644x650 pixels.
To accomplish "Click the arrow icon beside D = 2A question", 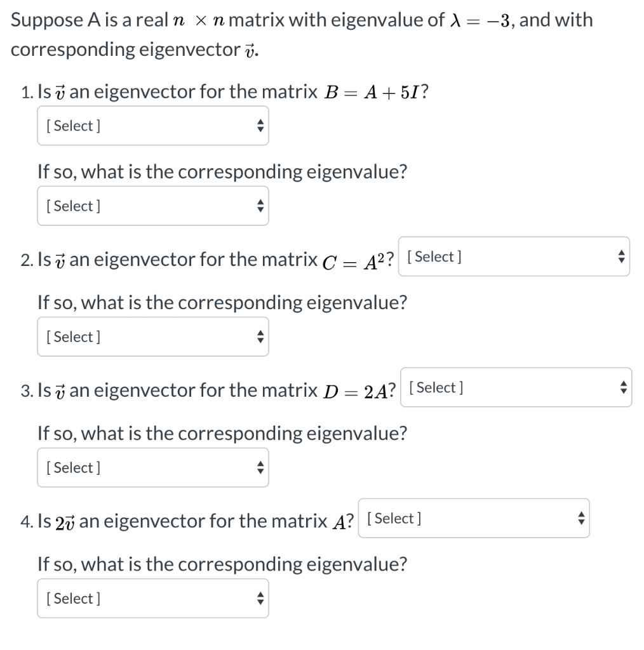I will click(622, 387).
